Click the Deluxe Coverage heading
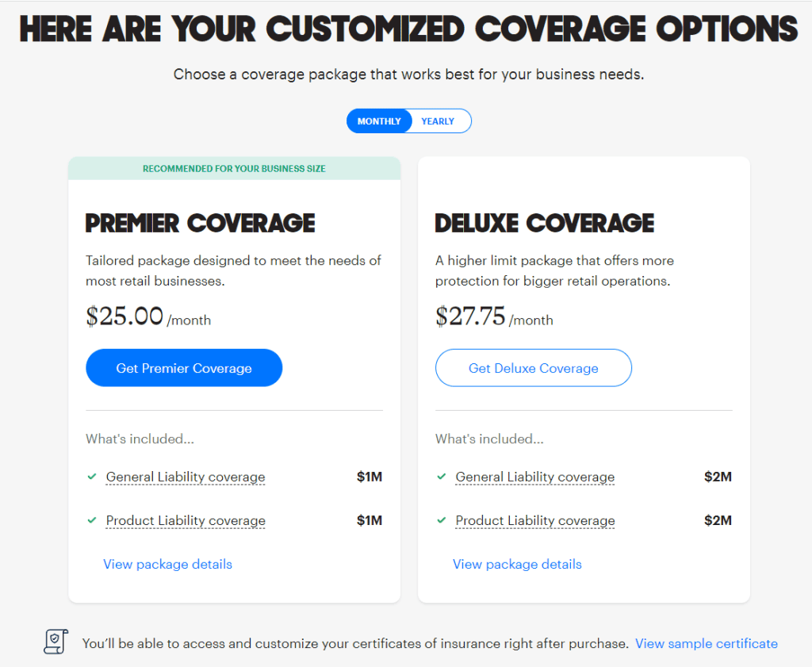Image resolution: width=812 pixels, height=667 pixels. click(545, 223)
